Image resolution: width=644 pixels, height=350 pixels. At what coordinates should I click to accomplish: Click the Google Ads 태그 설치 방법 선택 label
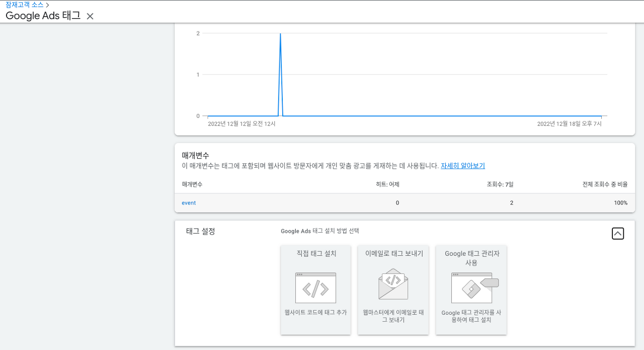320,231
